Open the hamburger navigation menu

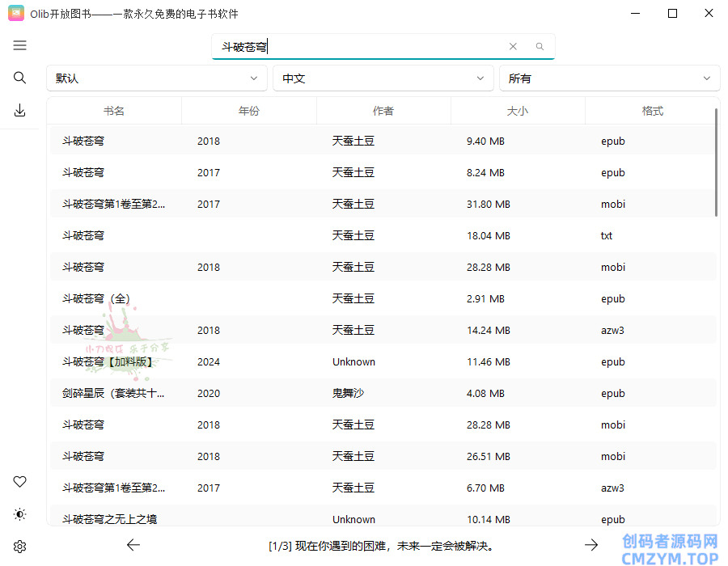pos(19,45)
